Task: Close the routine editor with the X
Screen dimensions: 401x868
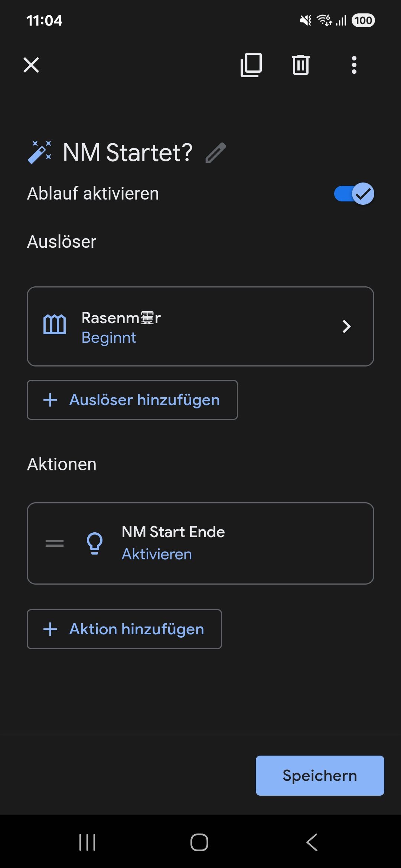Action: coord(31,65)
